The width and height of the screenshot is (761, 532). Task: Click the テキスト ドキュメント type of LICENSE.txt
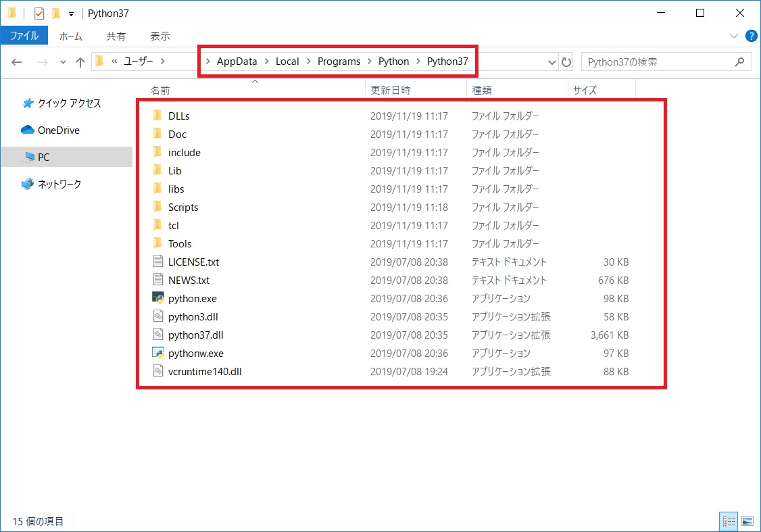click(509, 262)
